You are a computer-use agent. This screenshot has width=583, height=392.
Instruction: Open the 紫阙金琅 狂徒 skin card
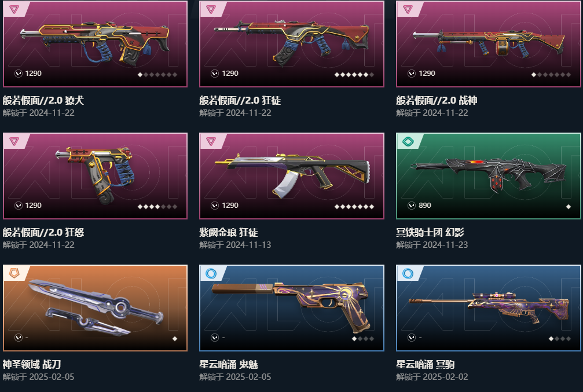coord(292,176)
